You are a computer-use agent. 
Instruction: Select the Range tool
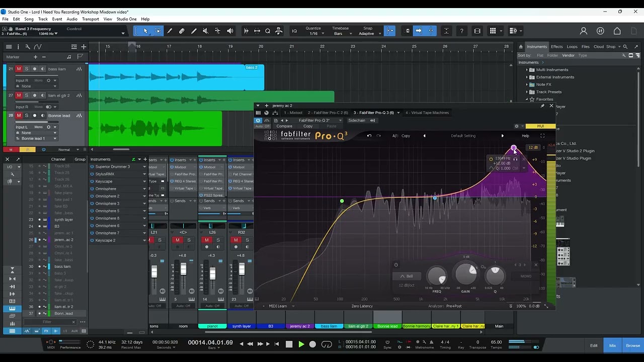pos(157,31)
